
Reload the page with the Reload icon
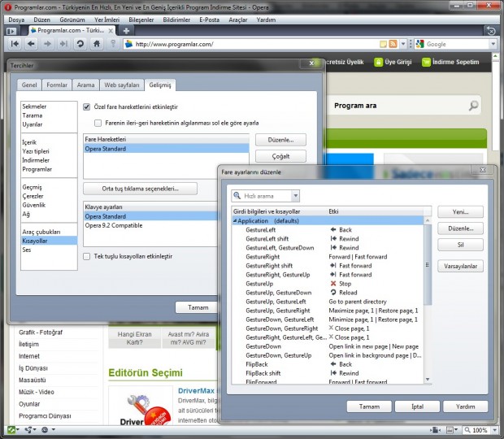point(80,44)
